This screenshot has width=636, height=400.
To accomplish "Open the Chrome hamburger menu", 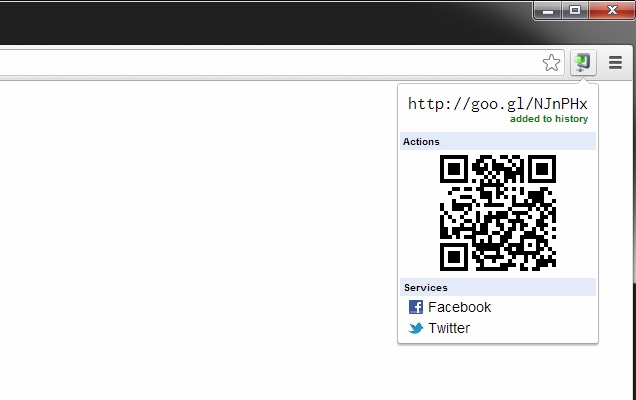I will [x=615, y=62].
